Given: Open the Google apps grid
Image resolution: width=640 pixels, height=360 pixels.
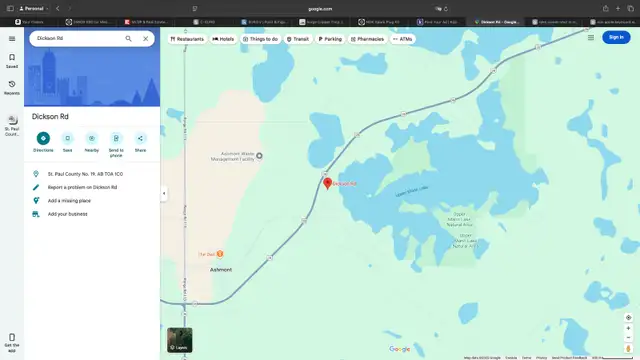Looking at the screenshot, I should (591, 38).
